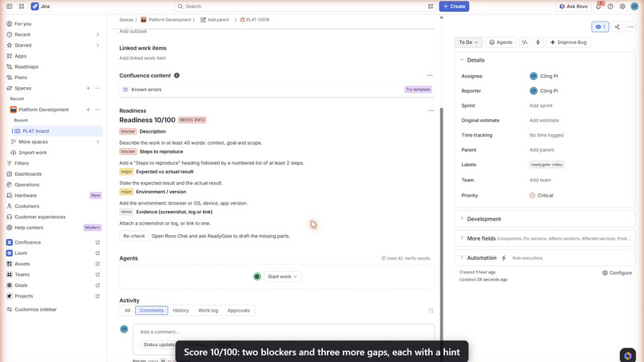Switch to the Approvals tab

239,311
